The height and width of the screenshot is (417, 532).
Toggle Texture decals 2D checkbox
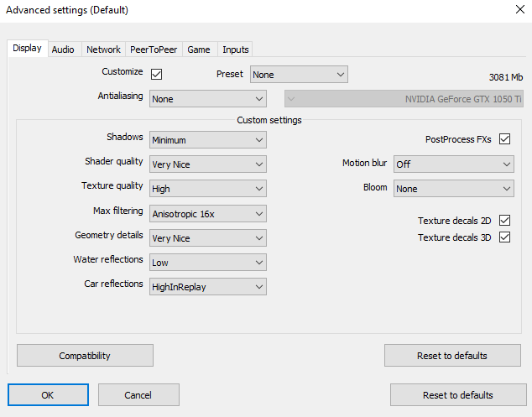coord(504,220)
